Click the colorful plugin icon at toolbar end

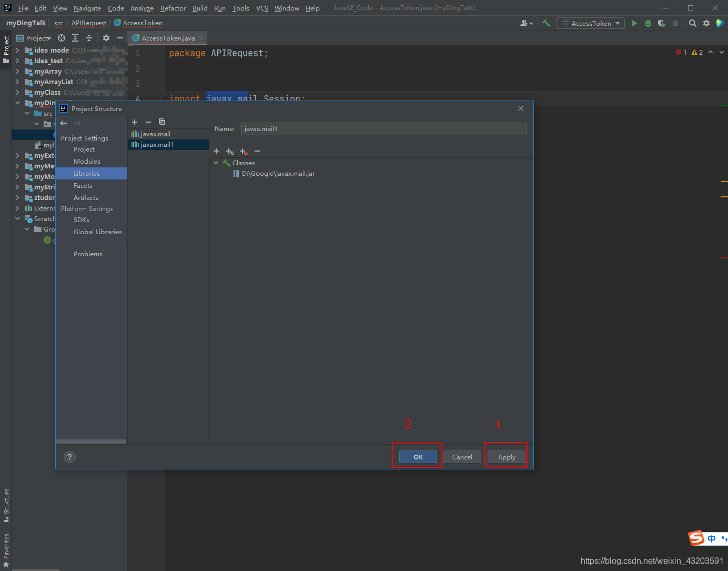click(720, 23)
